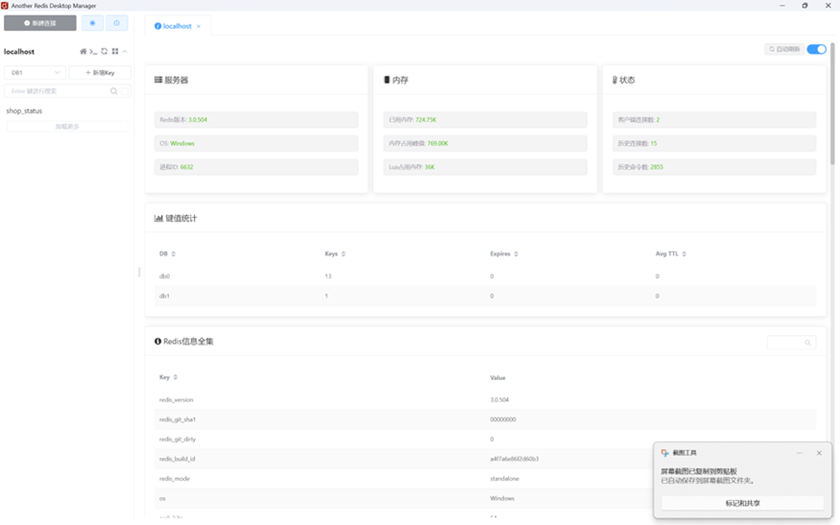Focus the Redis info search field
Screen dimensions: 840x525
click(791, 342)
